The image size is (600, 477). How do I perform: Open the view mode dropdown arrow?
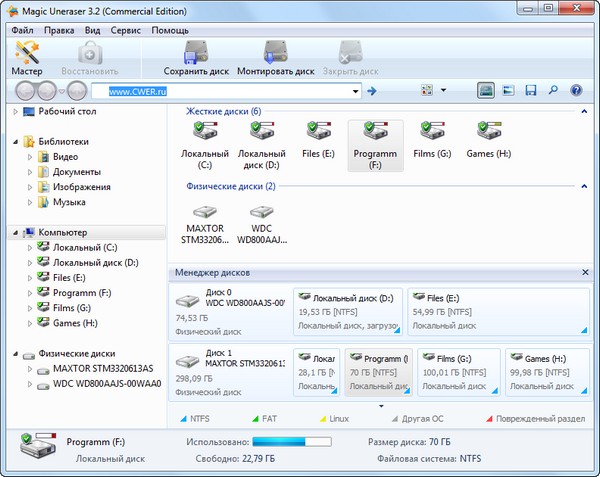coord(444,91)
